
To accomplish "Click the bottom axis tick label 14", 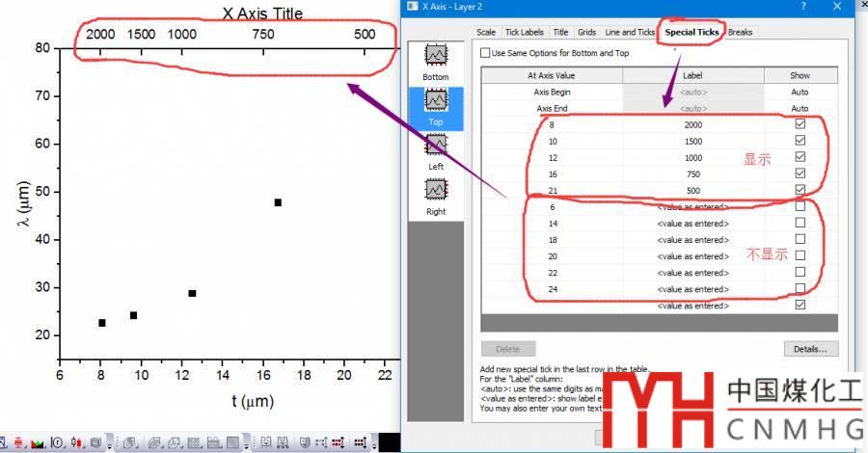I will pyautogui.click(x=223, y=375).
